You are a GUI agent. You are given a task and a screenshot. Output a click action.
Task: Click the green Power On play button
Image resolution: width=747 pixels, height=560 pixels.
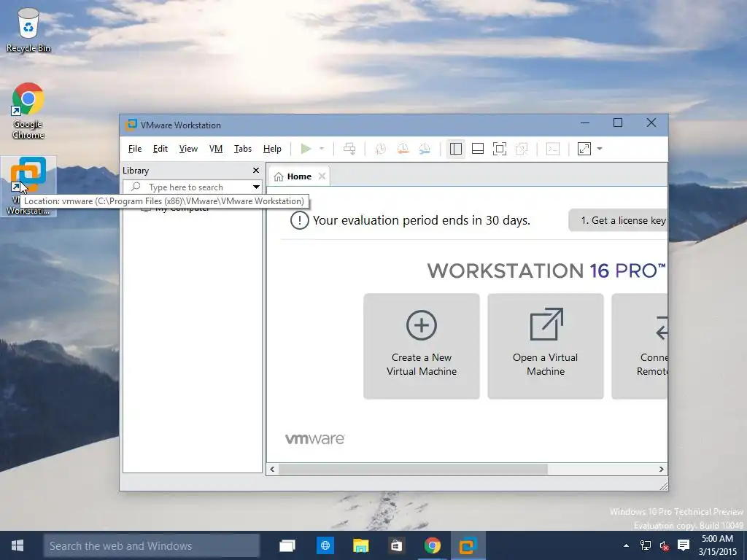306,149
